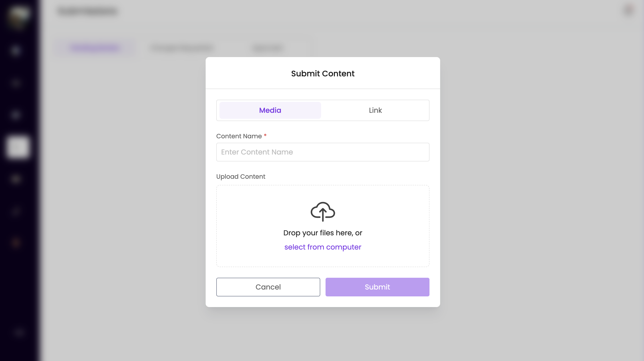Viewport: 644px width, 361px height.
Task: Click the first sidebar icon beneath the logo
Action: click(x=16, y=50)
